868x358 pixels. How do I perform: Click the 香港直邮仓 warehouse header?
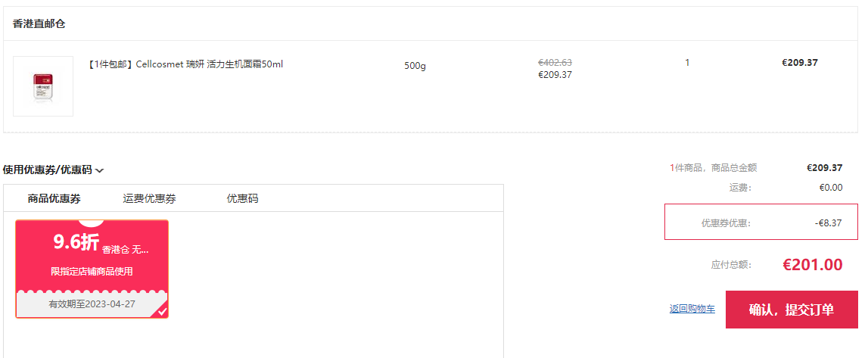tap(39, 23)
